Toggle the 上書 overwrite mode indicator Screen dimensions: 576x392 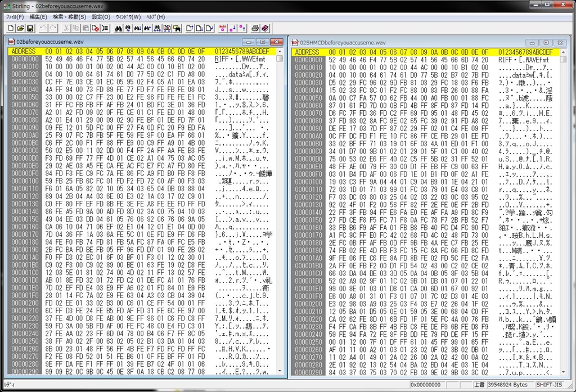pos(479,385)
